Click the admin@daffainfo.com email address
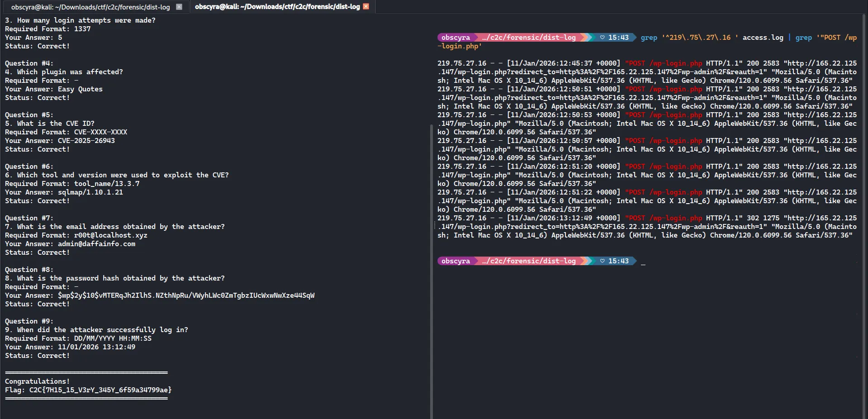Viewport: 868px width, 419px height. (96, 244)
